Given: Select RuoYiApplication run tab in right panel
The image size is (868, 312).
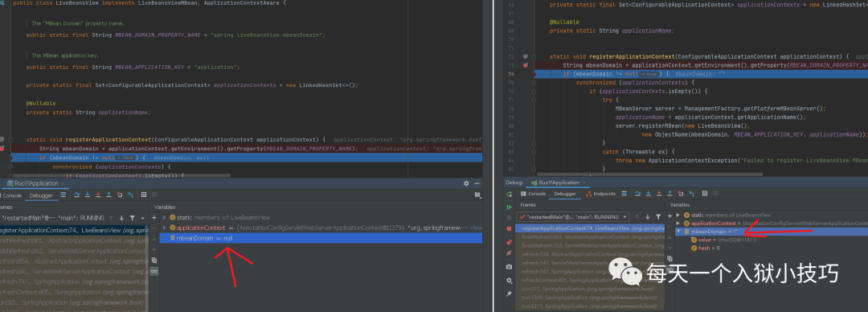Looking at the screenshot, I should [x=558, y=183].
